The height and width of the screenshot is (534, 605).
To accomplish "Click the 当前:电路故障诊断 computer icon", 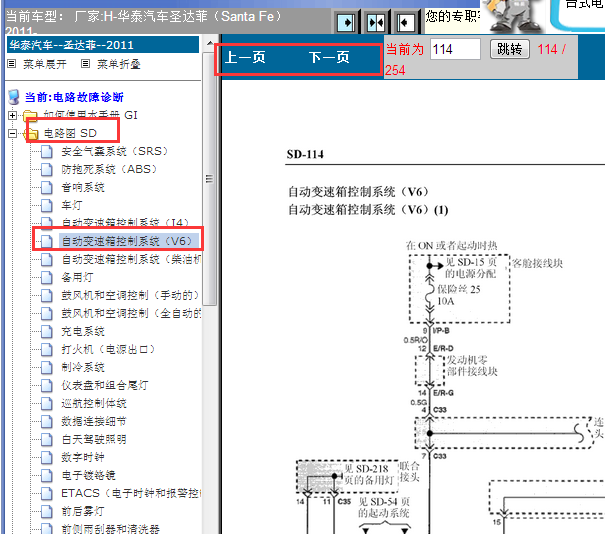I will pyautogui.click(x=14, y=97).
